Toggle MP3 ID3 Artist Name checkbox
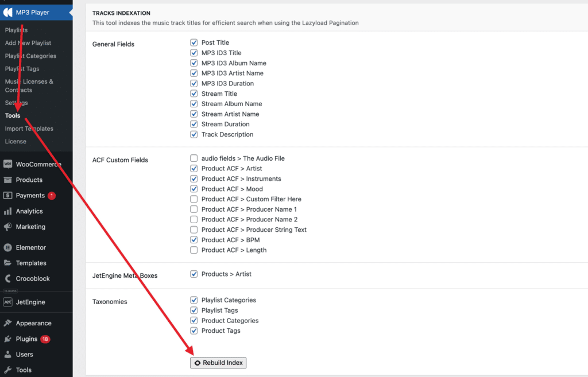 click(x=194, y=73)
